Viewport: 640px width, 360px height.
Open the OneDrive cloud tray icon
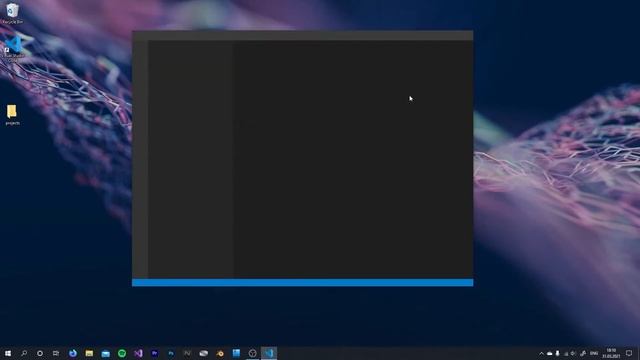[549, 353]
